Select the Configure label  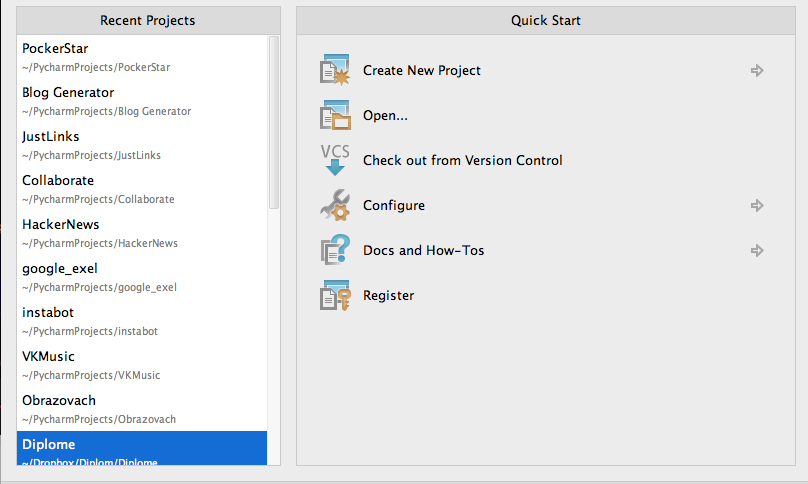point(394,206)
